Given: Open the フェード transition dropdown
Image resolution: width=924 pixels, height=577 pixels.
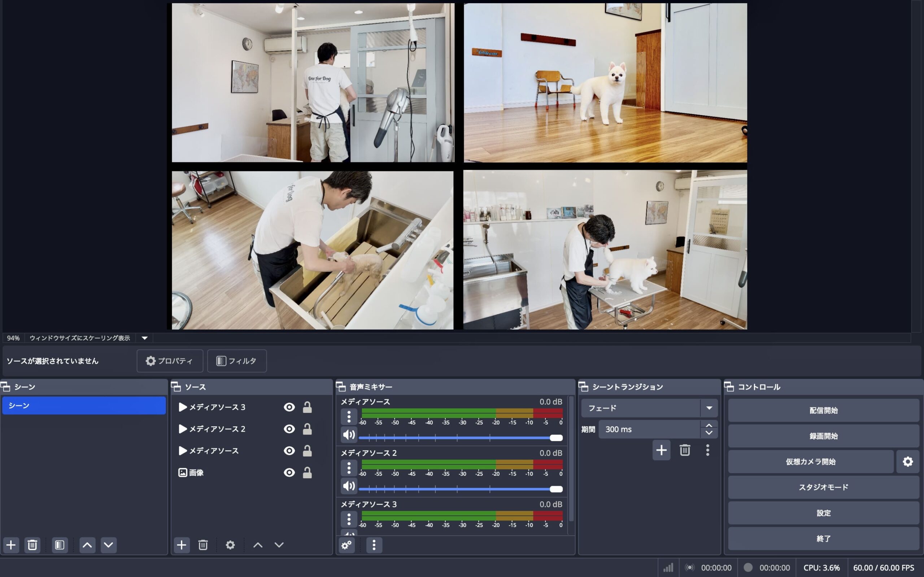Looking at the screenshot, I should [x=709, y=408].
